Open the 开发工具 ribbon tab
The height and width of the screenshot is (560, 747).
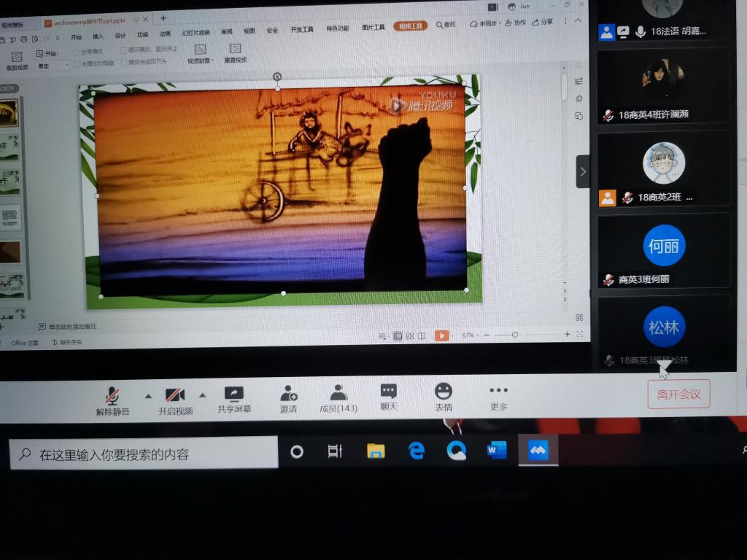[x=302, y=29]
